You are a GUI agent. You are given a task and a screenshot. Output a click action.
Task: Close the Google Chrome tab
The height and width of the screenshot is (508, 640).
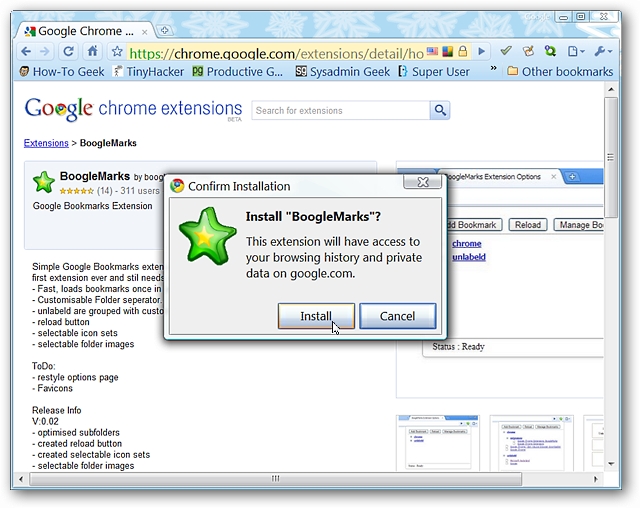[144, 32]
